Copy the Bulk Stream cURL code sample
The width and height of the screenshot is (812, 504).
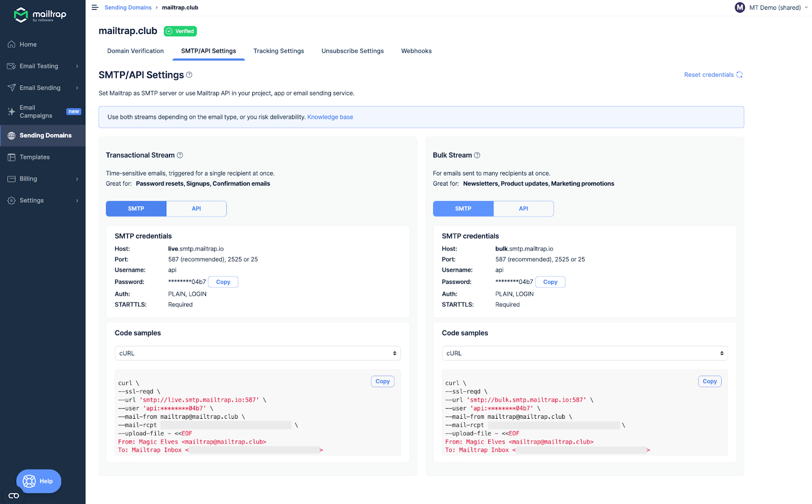point(710,382)
